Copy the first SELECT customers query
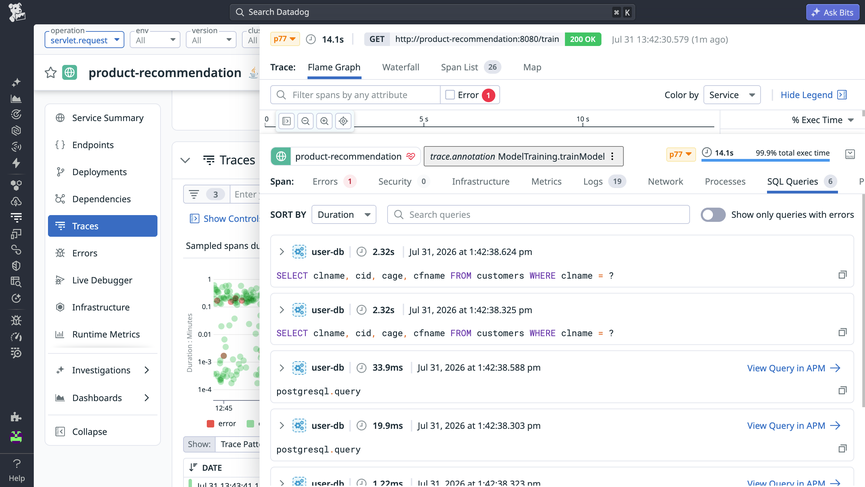The height and width of the screenshot is (487, 865). 842,275
